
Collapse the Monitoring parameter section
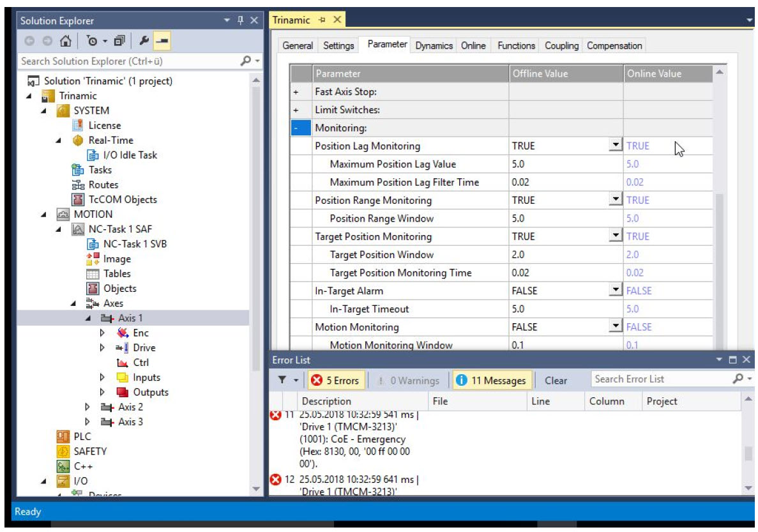tap(296, 128)
